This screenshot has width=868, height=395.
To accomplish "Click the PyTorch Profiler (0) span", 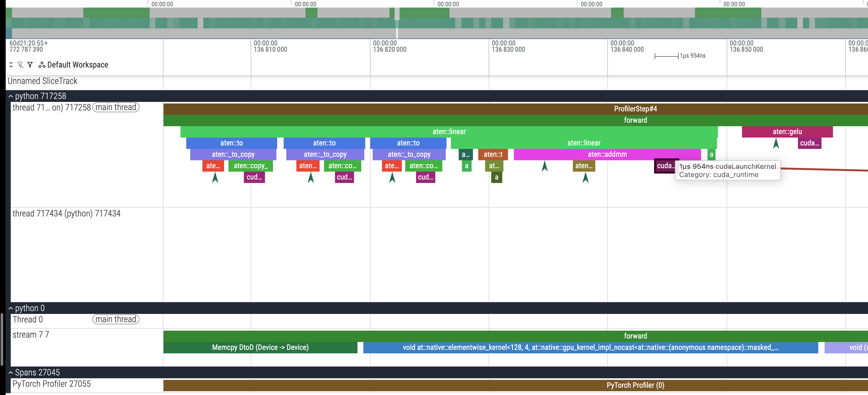I will click(x=635, y=385).
